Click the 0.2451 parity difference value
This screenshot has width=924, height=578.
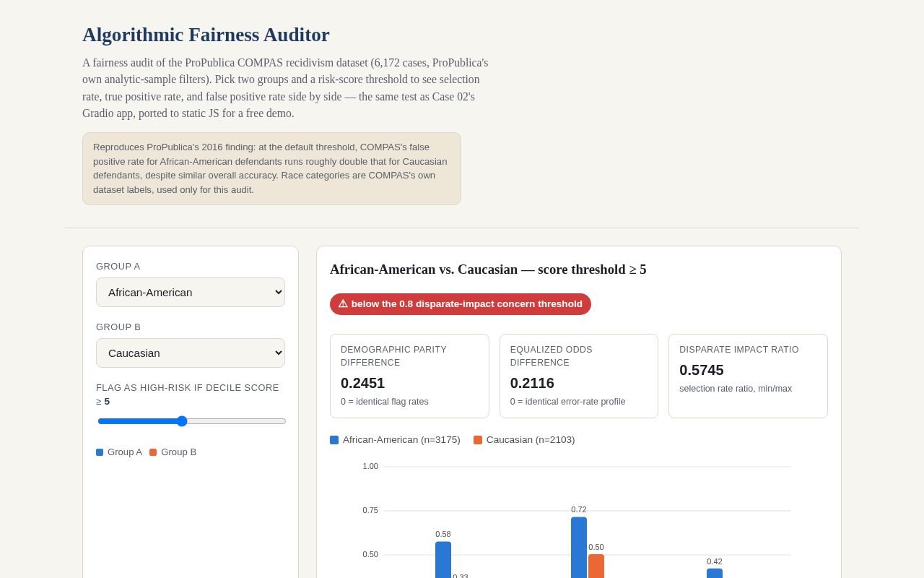point(363,383)
